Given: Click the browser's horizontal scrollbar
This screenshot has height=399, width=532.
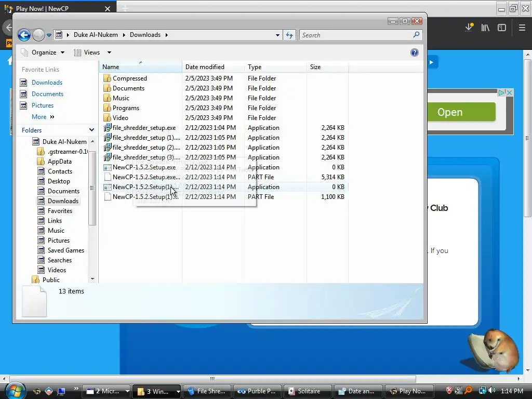Looking at the screenshot, I should (212, 379).
